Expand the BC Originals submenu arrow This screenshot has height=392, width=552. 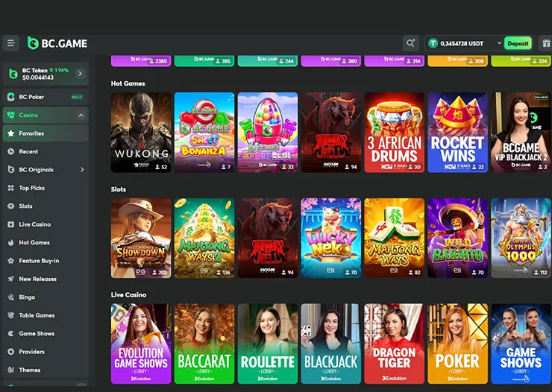click(82, 169)
